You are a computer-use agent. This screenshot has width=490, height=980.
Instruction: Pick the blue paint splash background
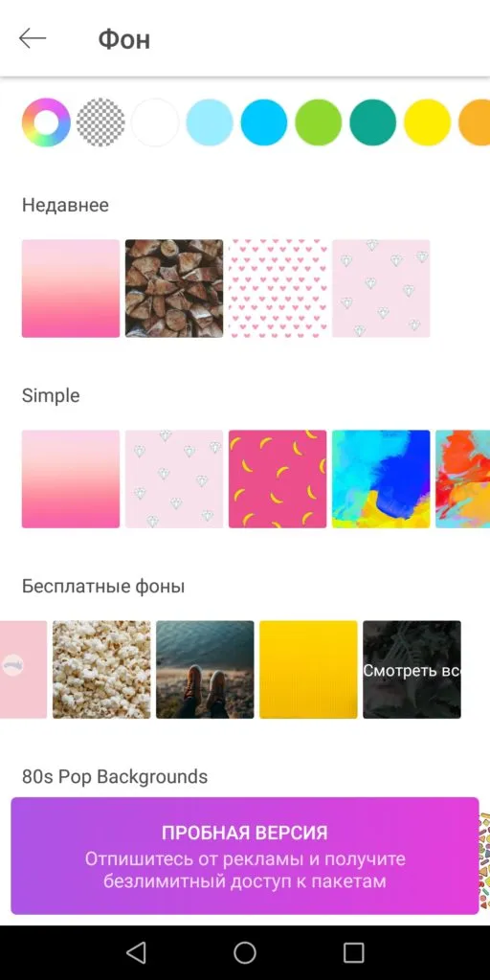pyautogui.click(x=381, y=479)
